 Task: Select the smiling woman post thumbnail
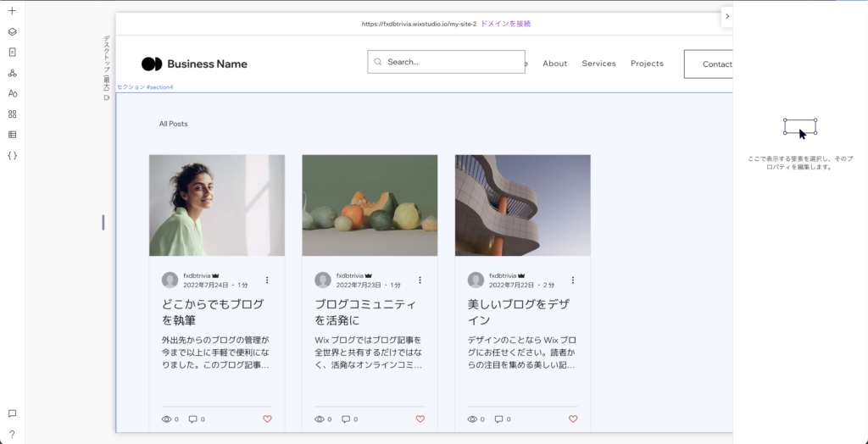(217, 205)
